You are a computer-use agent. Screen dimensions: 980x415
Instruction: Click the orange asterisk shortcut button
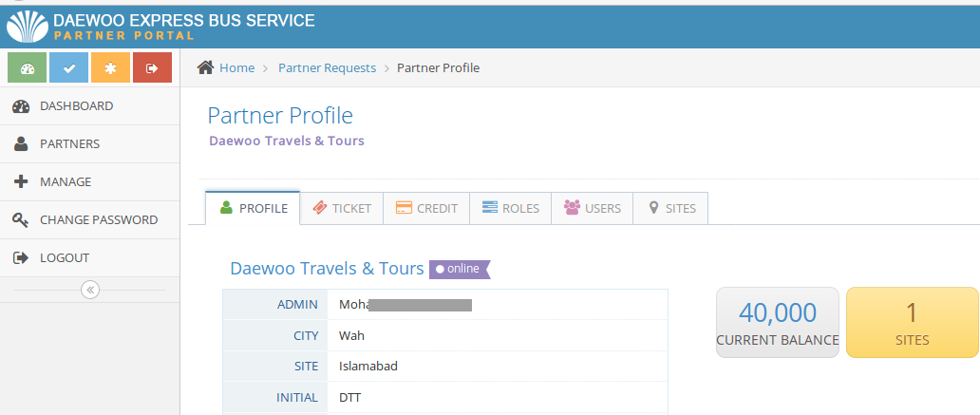(x=110, y=68)
